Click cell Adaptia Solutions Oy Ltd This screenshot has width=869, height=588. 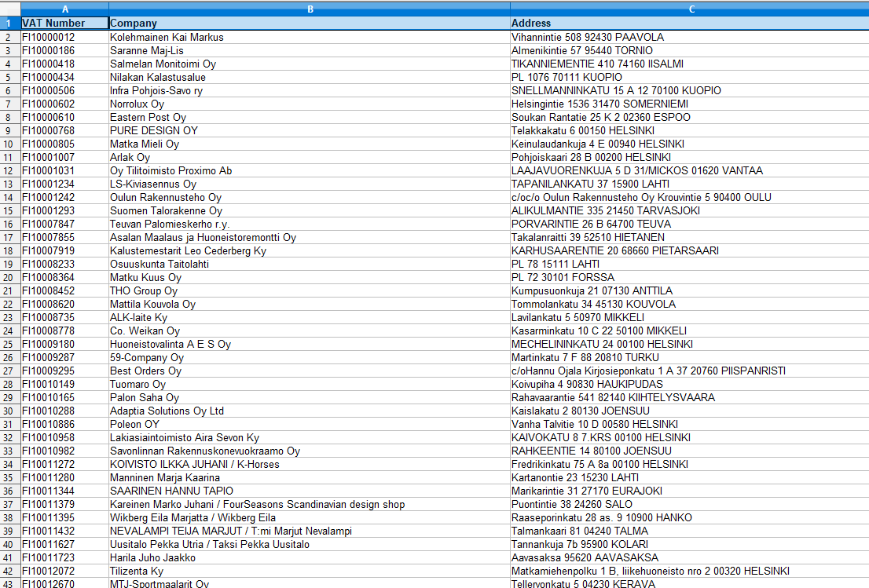[x=310, y=411]
